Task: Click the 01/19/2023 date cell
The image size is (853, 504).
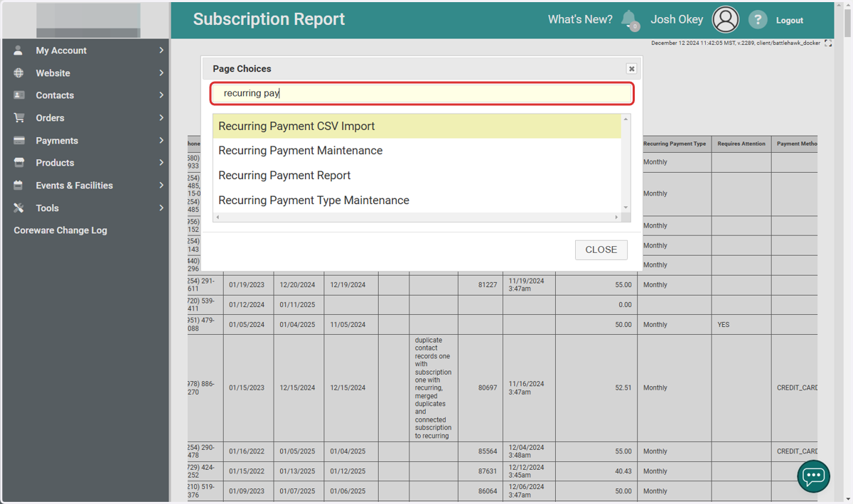Action: (248, 285)
